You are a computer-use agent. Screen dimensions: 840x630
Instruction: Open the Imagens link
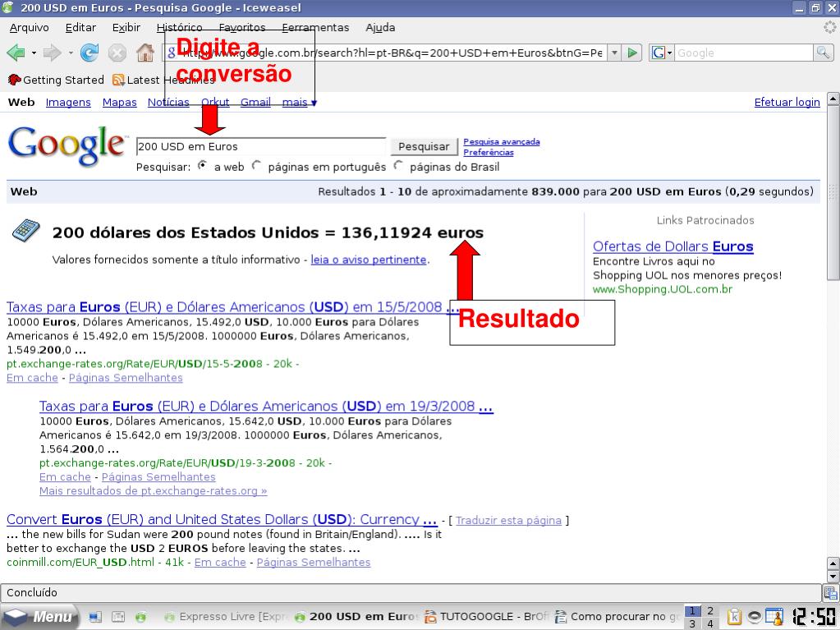(68, 103)
